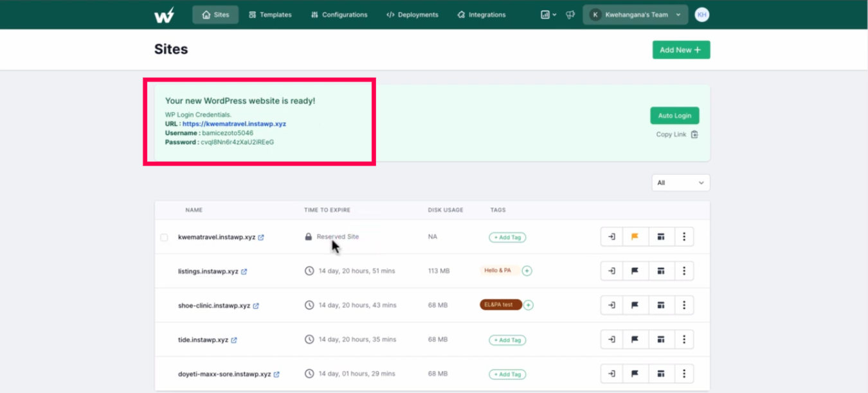Image resolution: width=868 pixels, height=393 pixels.
Task: Open the kwematravel.instawp.xyz URL link in banner
Action: (x=234, y=124)
